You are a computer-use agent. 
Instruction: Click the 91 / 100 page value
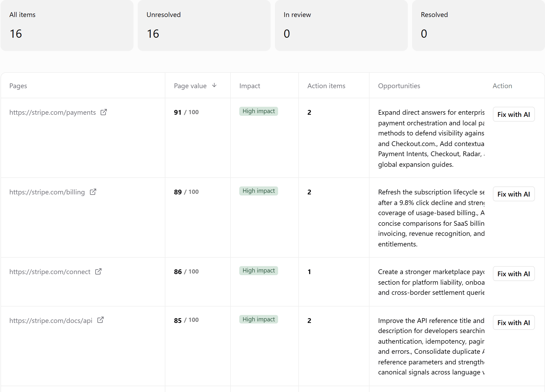click(x=186, y=112)
